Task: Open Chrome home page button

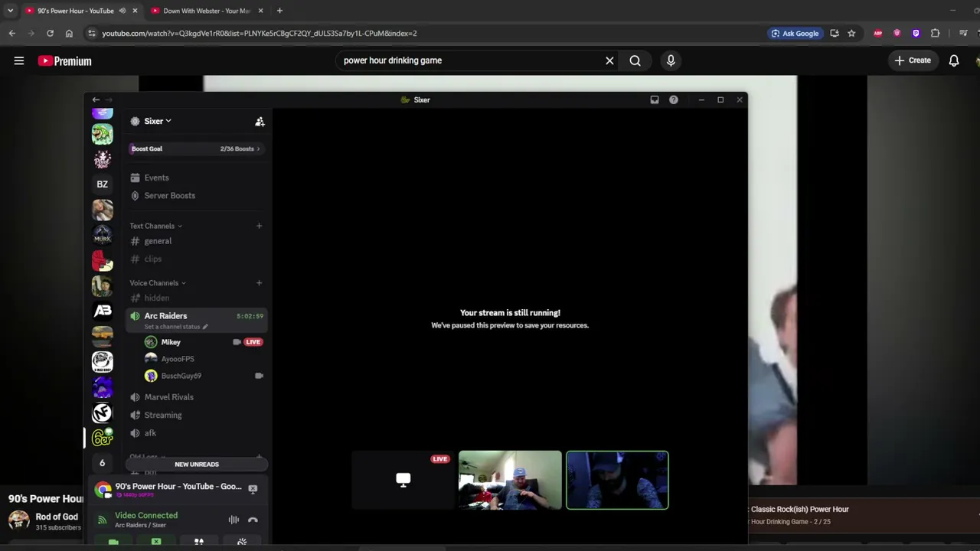Action: (69, 33)
